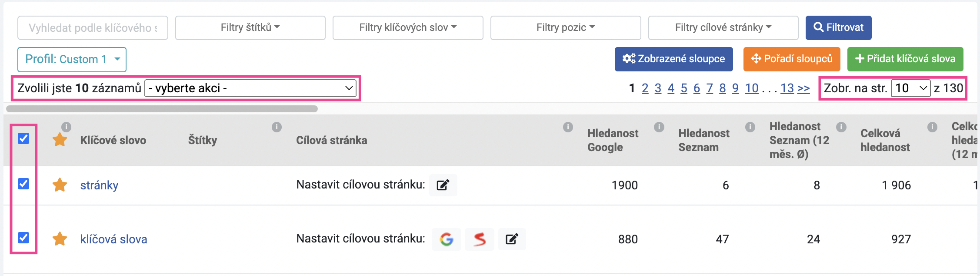The width and height of the screenshot is (980, 276).
Task: Toggle the select-all checkbox in header
Action: [23, 138]
